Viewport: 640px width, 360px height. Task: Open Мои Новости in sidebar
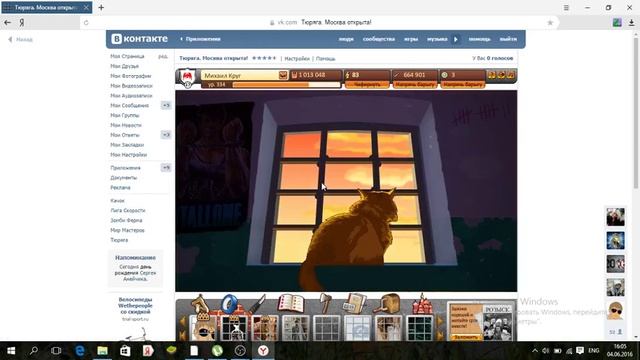pyautogui.click(x=126, y=125)
